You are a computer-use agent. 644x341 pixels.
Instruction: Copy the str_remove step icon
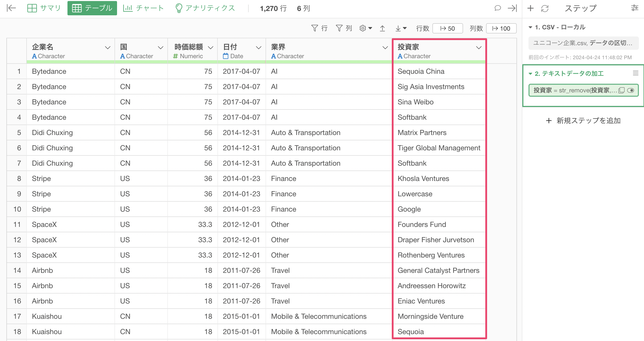[x=622, y=90]
